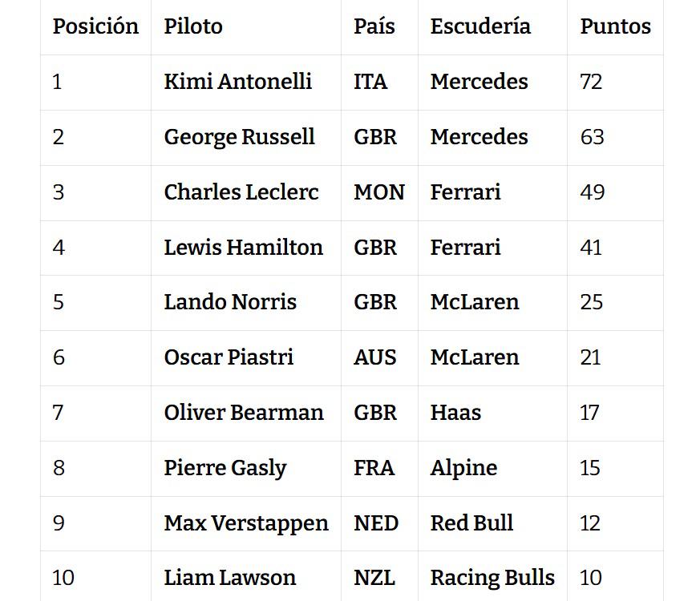Image resolution: width=700 pixels, height=601 pixels.
Task: Select the Kimi Antonelli driver name
Action: [237, 82]
